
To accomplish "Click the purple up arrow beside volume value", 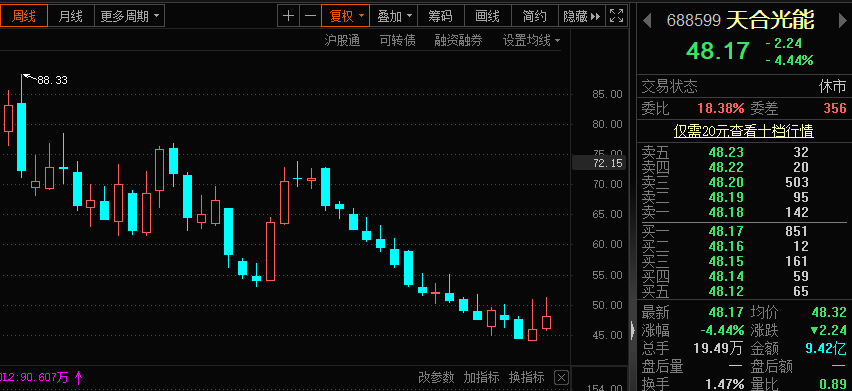I will pyautogui.click(x=78, y=377).
